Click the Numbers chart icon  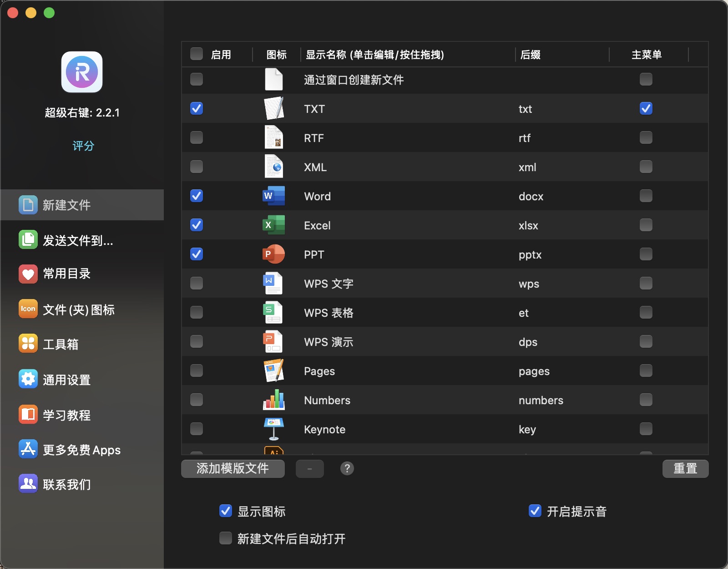(x=274, y=400)
